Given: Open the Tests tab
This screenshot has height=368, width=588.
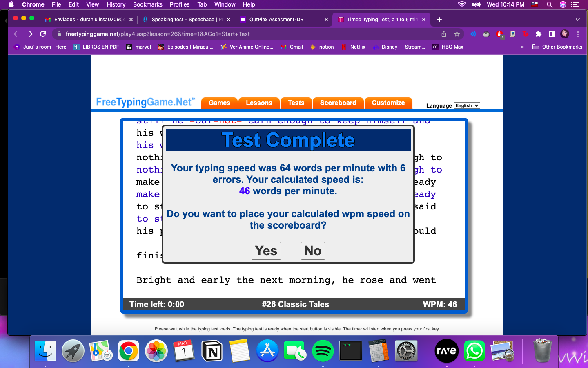Looking at the screenshot, I should click(296, 103).
